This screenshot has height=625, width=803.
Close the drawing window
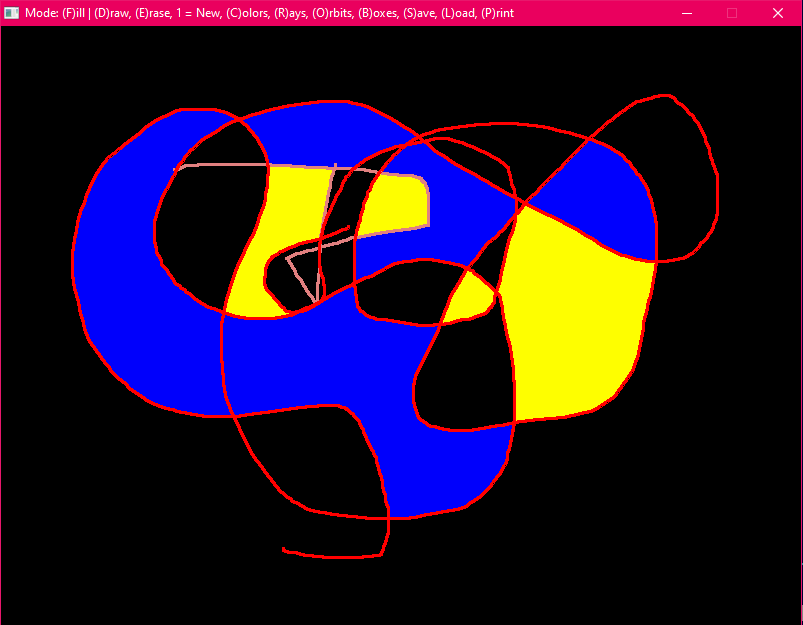[x=777, y=13]
